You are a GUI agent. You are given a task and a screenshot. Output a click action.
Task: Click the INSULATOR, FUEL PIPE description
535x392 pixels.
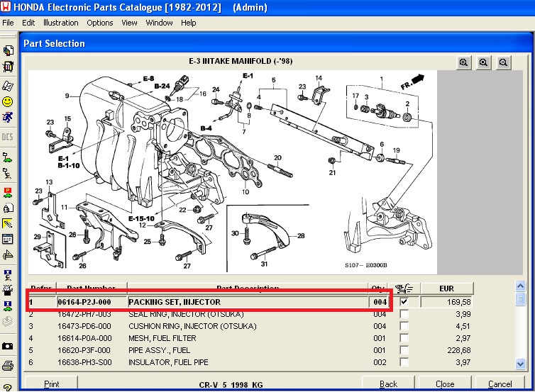(168, 362)
